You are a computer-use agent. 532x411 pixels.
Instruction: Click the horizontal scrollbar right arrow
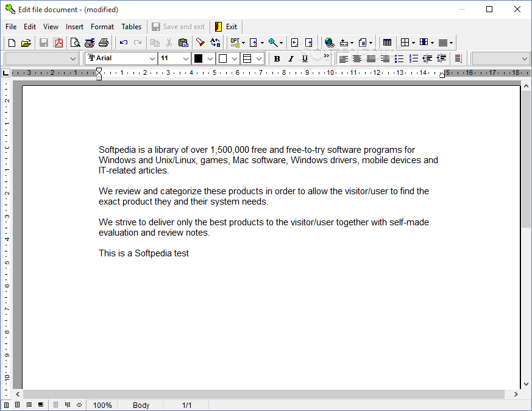coord(516,394)
